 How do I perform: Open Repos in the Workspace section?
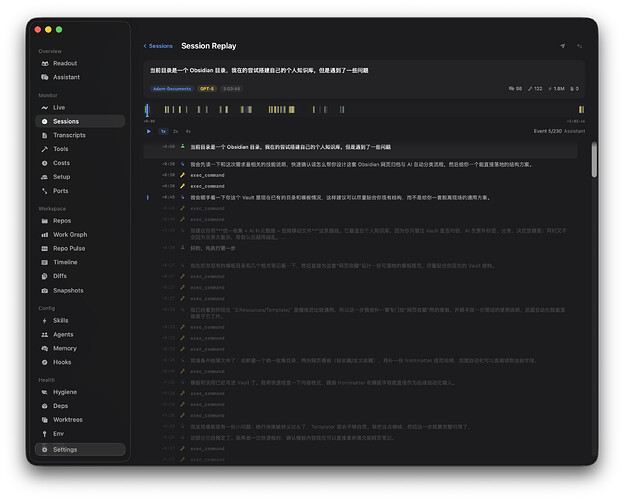(x=80, y=221)
